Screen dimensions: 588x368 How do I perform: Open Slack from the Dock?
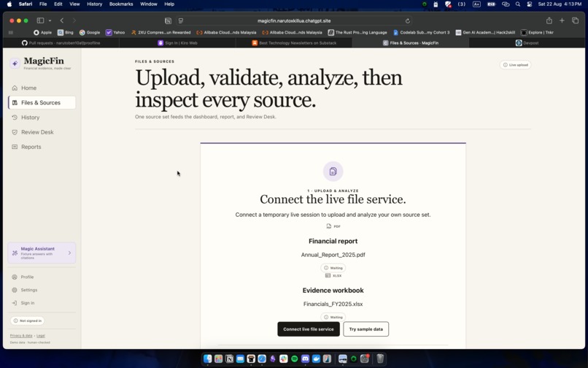[284, 359]
